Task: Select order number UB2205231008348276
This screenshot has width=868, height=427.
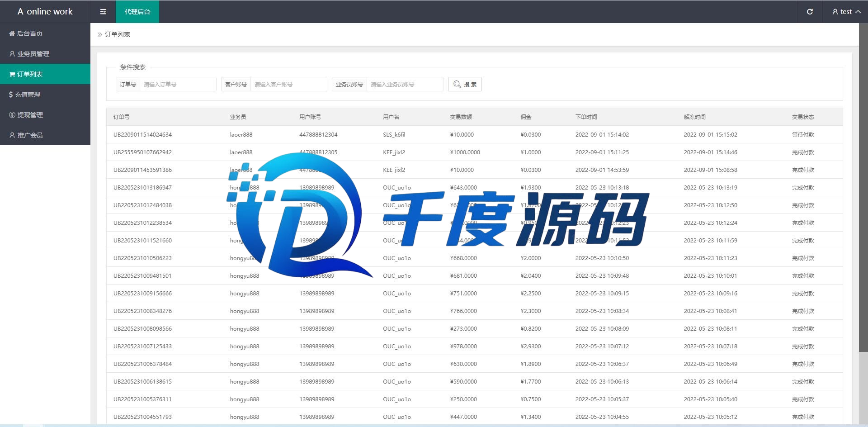Action: pyautogui.click(x=142, y=311)
